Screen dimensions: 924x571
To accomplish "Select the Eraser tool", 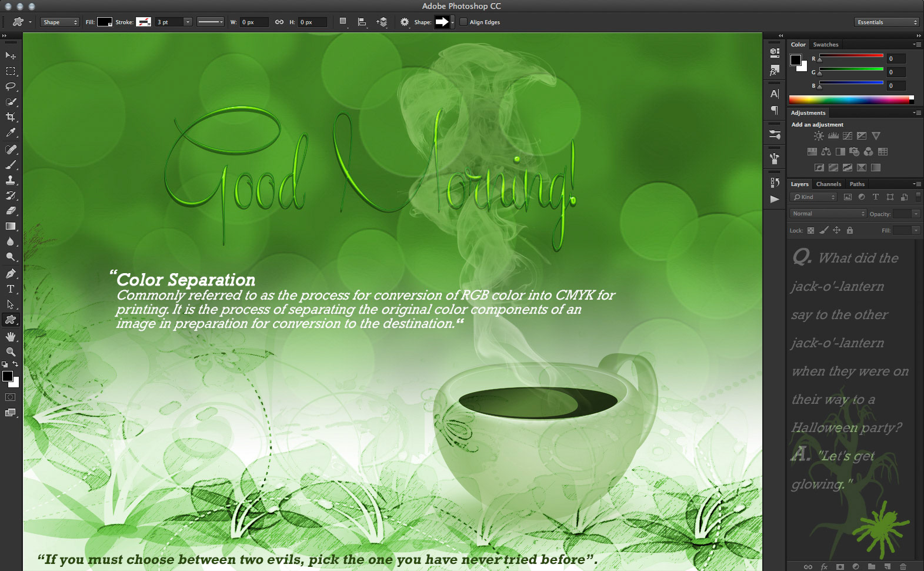I will tap(11, 211).
